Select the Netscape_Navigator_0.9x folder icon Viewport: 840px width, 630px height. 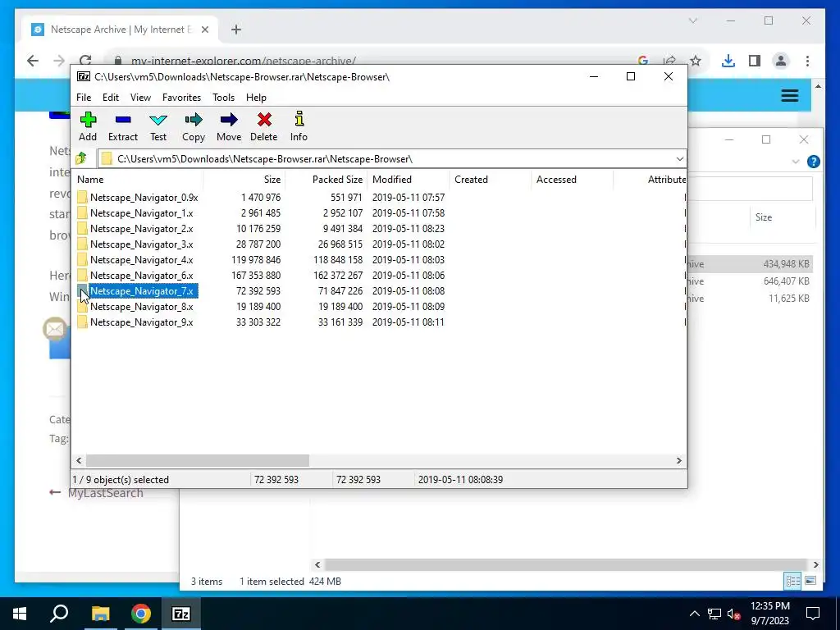(x=82, y=197)
